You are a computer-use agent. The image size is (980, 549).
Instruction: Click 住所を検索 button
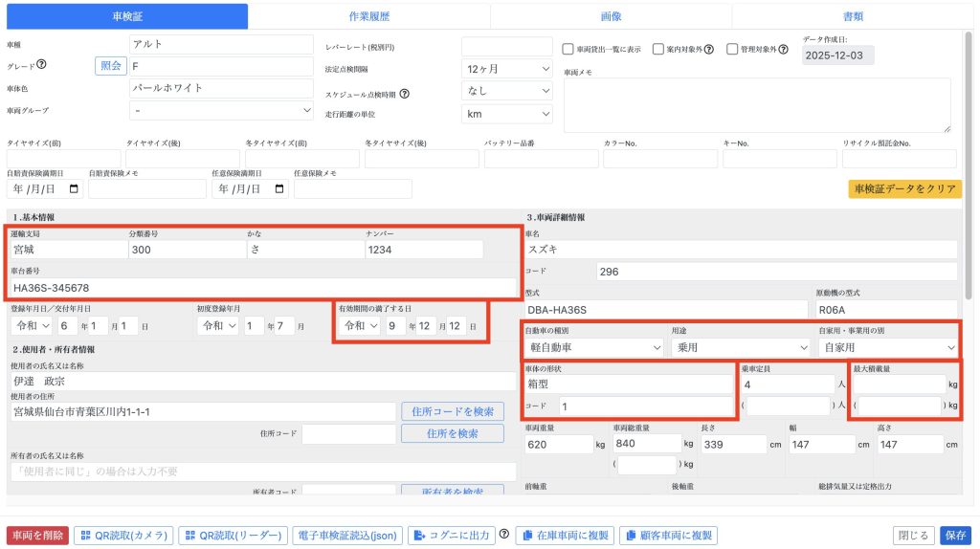(x=453, y=433)
